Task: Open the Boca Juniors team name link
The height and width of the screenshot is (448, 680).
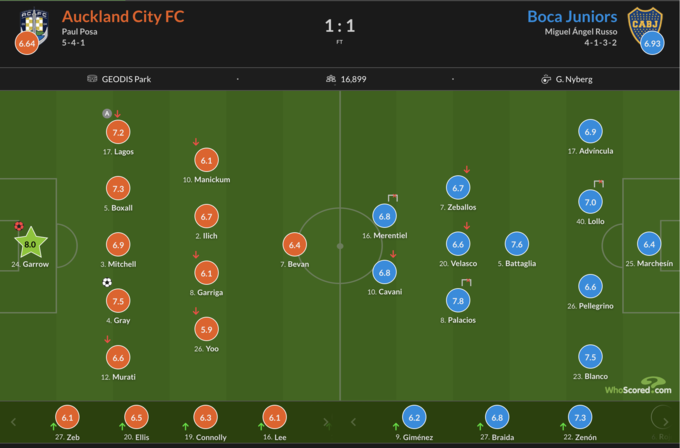Action: point(570,16)
